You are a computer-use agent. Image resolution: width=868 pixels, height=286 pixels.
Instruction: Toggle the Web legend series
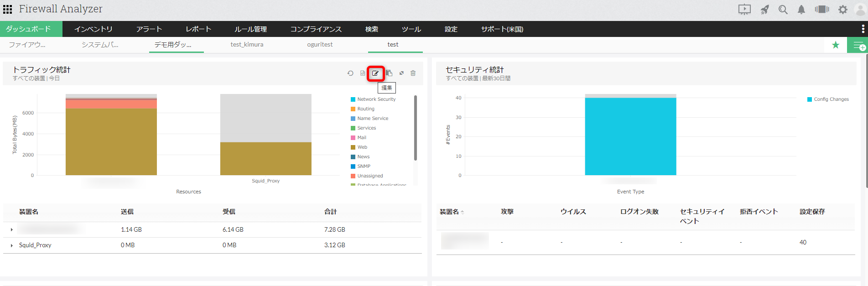click(362, 147)
